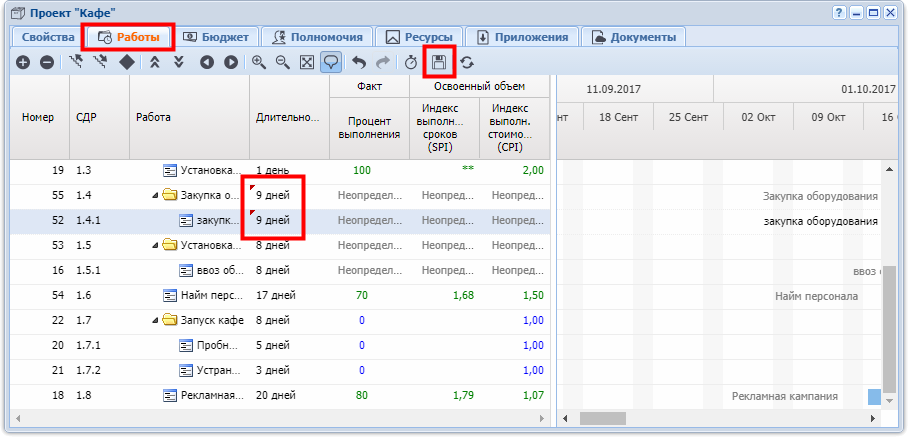Click the zoom out magnifier icon

click(283, 63)
